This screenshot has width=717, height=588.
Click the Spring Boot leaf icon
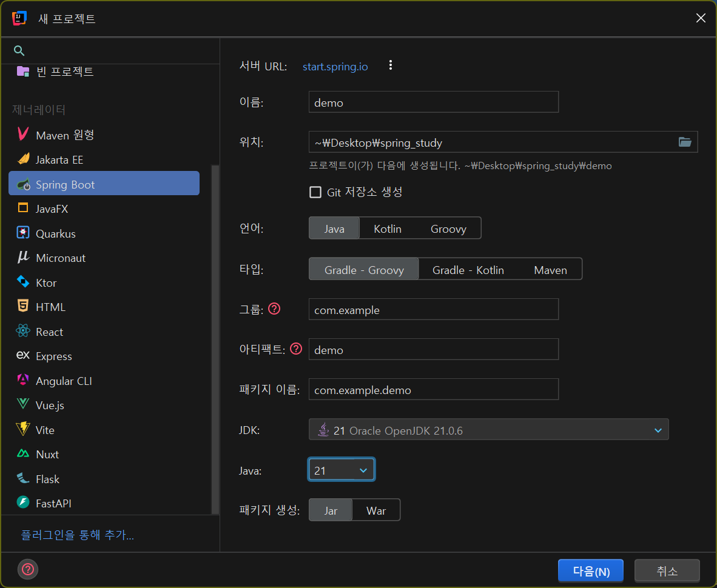tap(23, 184)
